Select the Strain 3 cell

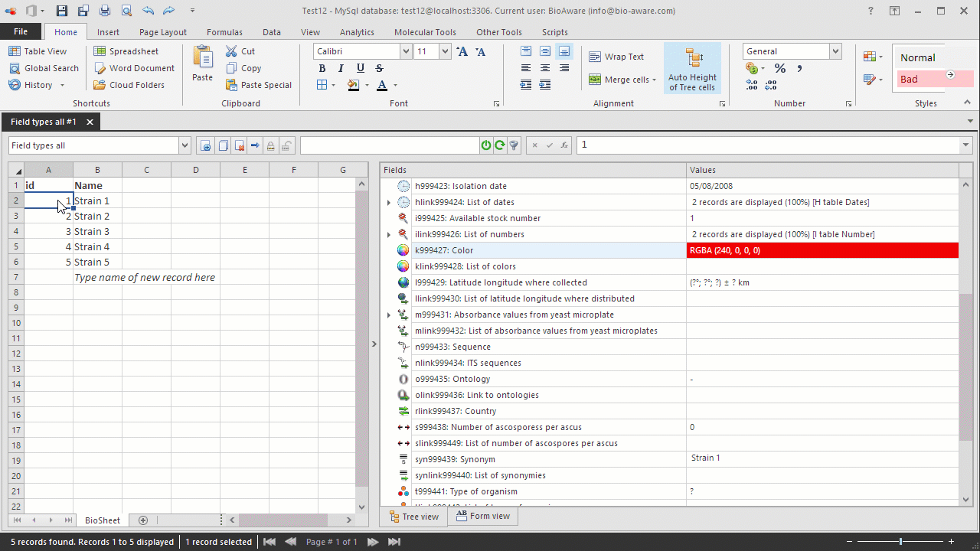pyautogui.click(x=97, y=231)
